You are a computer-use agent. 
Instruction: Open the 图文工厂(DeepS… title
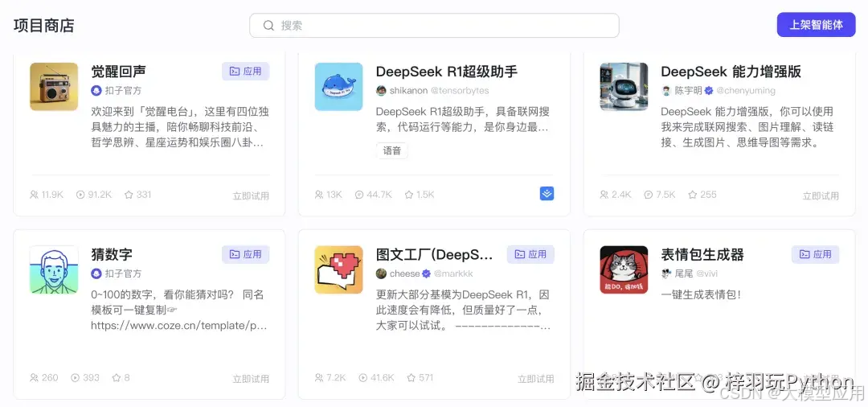click(435, 255)
